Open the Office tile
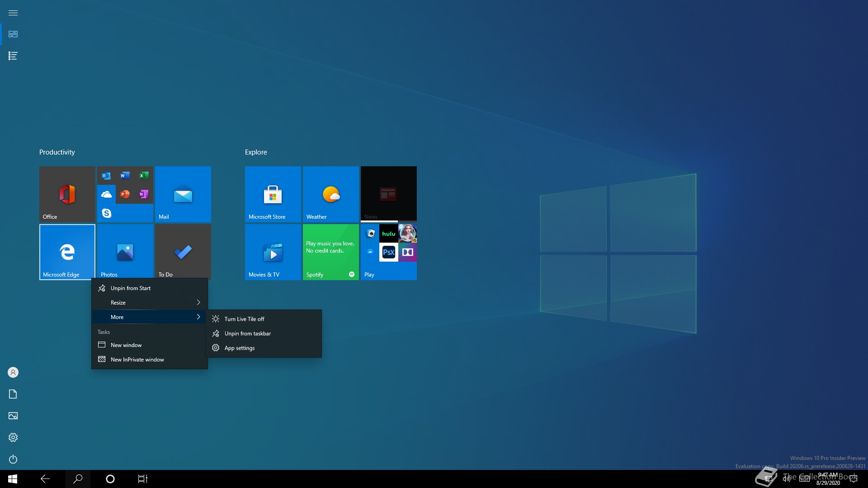The width and height of the screenshot is (868, 488). click(x=67, y=194)
